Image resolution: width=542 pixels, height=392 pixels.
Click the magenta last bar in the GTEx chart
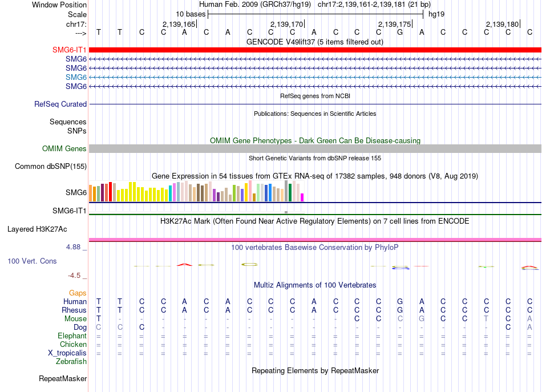pos(302,197)
